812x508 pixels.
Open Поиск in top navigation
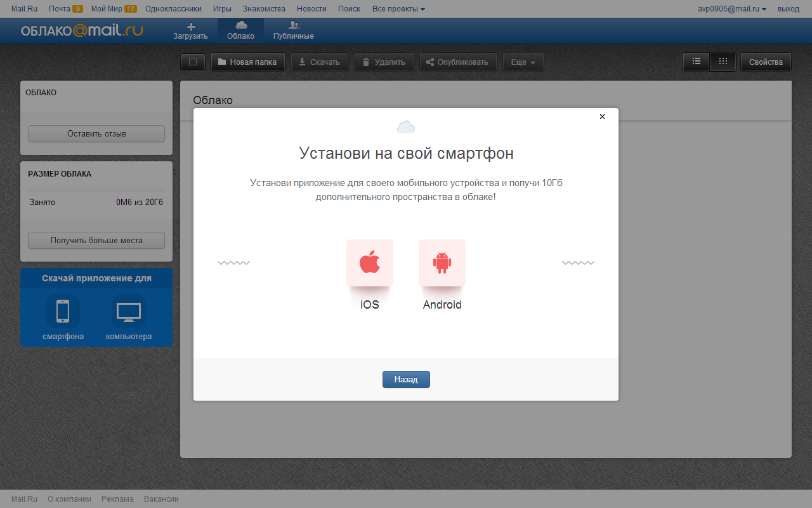tap(349, 9)
